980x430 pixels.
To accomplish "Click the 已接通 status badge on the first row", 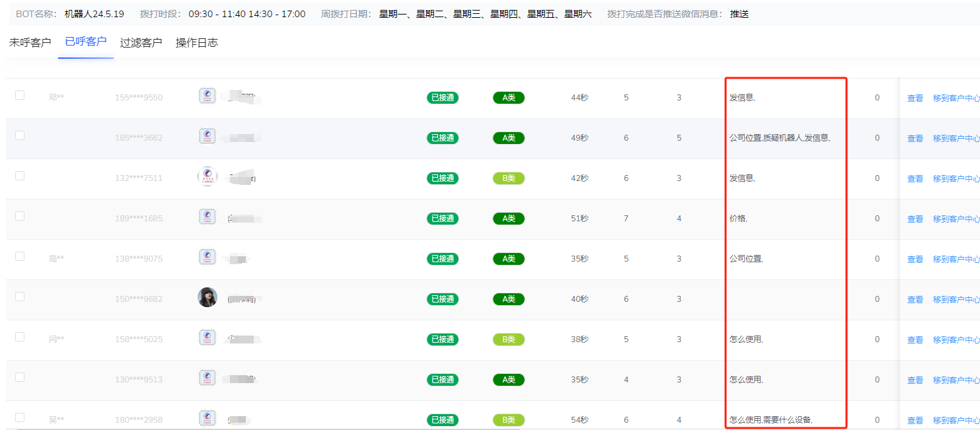I will 443,97.
